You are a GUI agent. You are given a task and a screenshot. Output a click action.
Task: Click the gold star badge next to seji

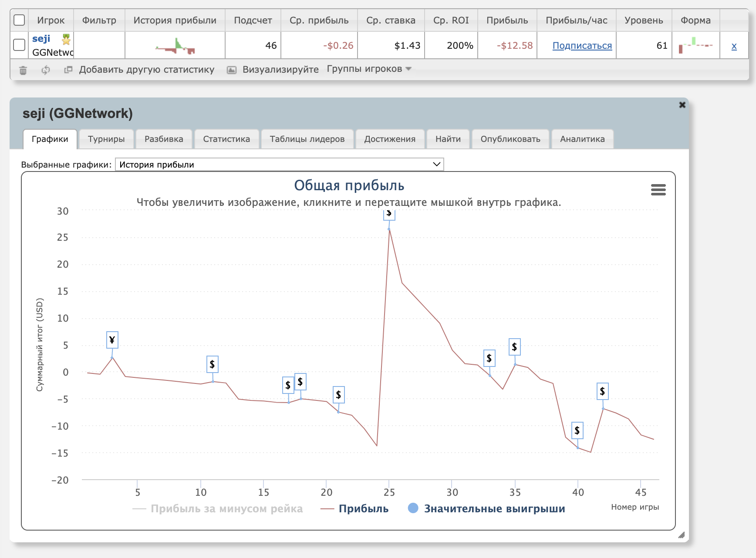point(66,40)
